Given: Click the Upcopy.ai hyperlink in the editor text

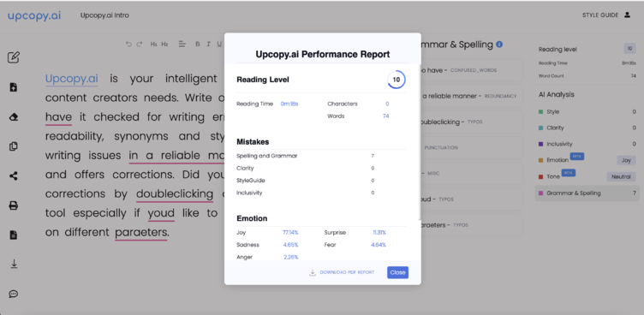Looking at the screenshot, I should click(71, 79).
